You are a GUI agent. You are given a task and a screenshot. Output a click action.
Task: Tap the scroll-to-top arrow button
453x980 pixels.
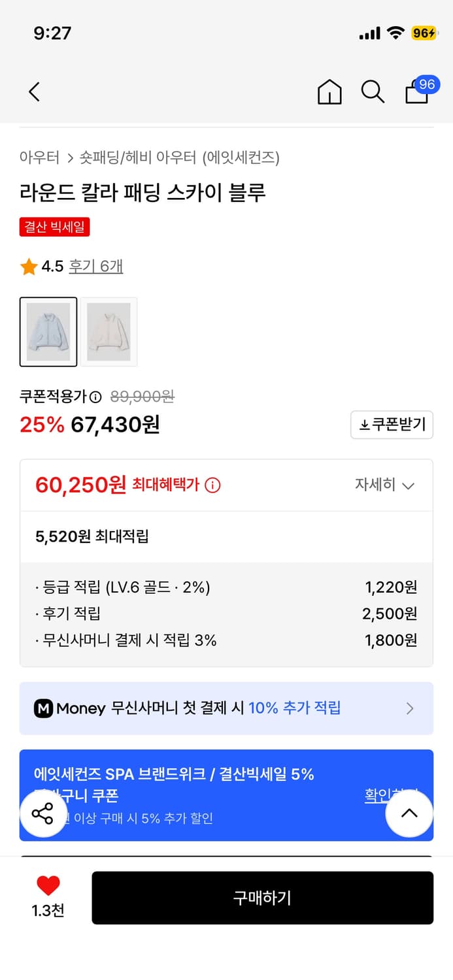409,813
